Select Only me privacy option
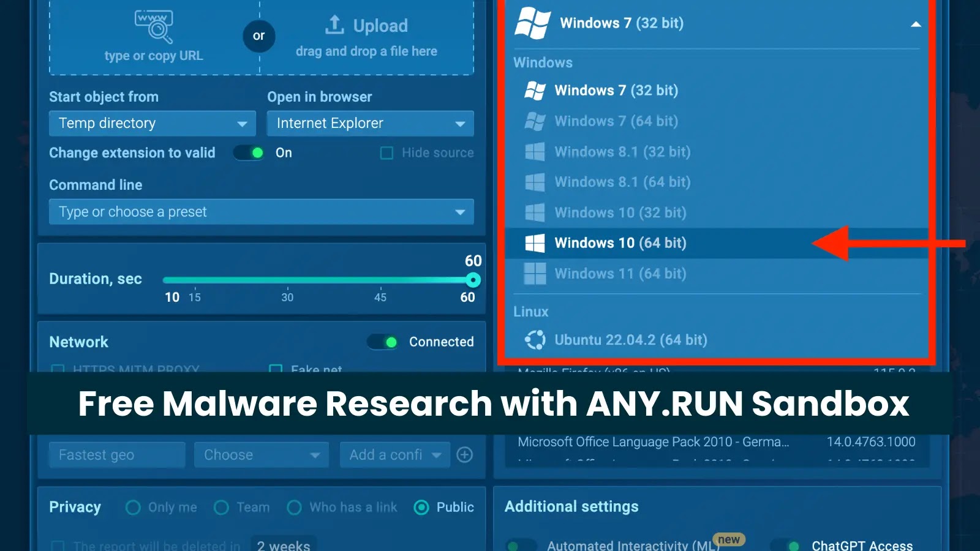Image resolution: width=980 pixels, height=551 pixels. (133, 508)
